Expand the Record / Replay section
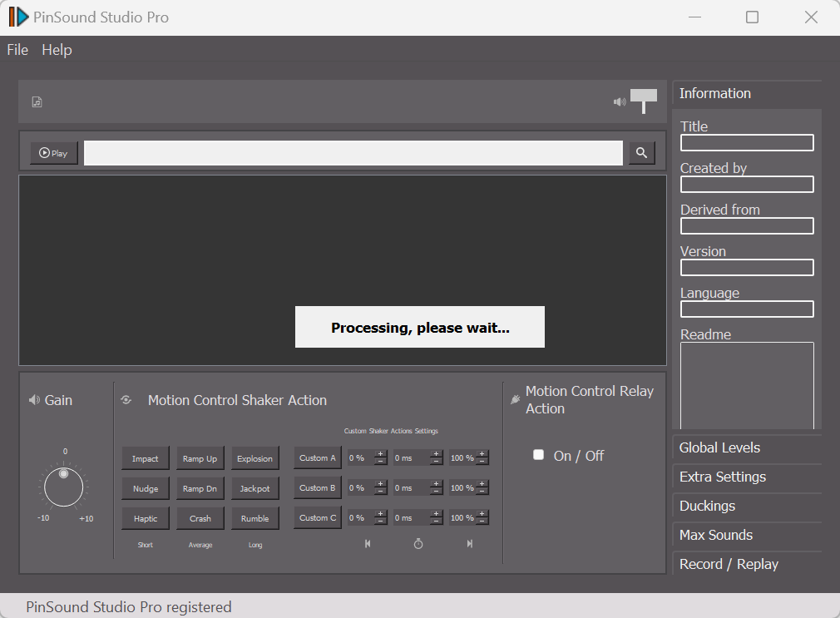This screenshot has height=618, width=840. pyautogui.click(x=747, y=564)
